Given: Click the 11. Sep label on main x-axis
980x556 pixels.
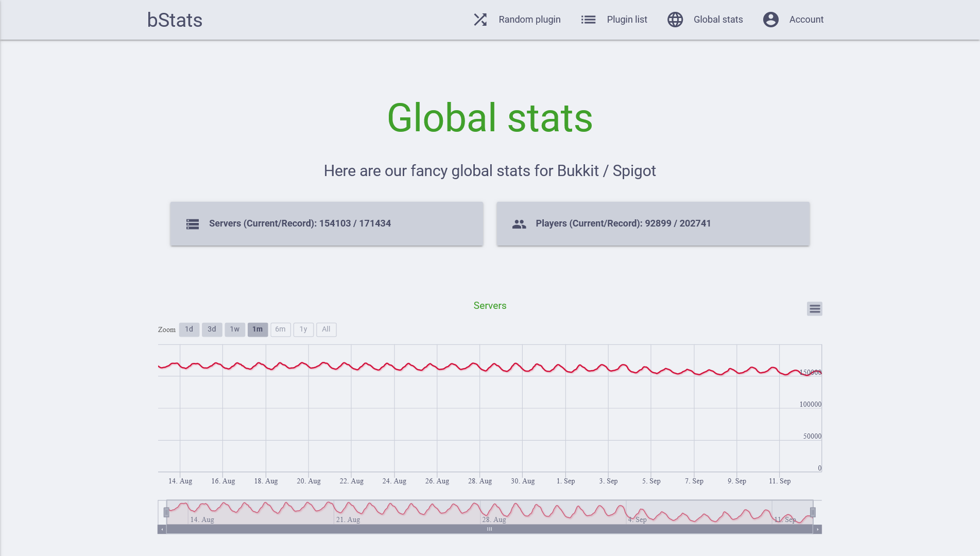Looking at the screenshot, I should (780, 481).
